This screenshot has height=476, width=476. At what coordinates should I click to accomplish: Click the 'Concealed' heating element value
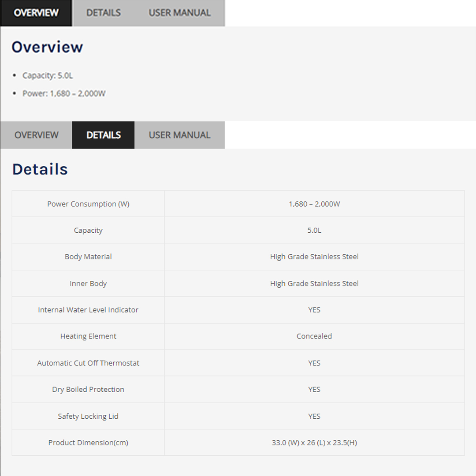coord(314,336)
